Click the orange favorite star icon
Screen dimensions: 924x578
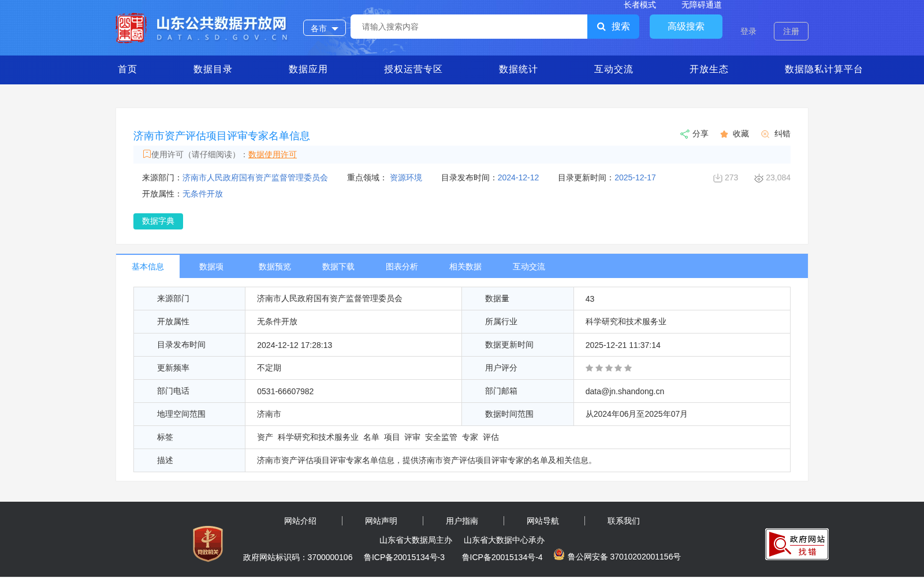(724, 134)
